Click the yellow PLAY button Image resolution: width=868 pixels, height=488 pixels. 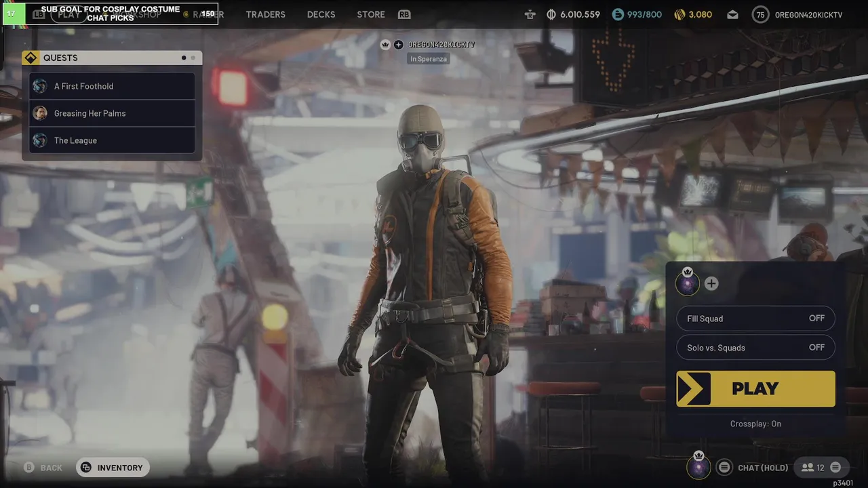click(755, 388)
